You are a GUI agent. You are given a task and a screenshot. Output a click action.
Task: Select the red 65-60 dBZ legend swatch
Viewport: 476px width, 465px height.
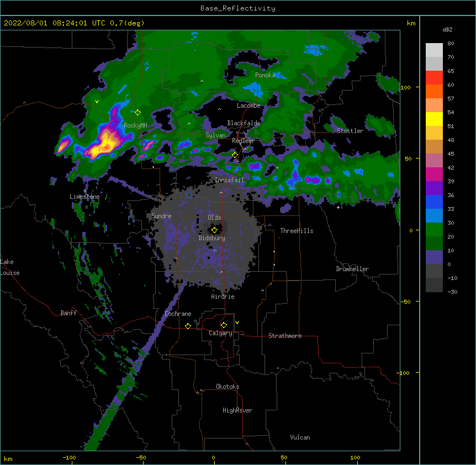tap(434, 78)
